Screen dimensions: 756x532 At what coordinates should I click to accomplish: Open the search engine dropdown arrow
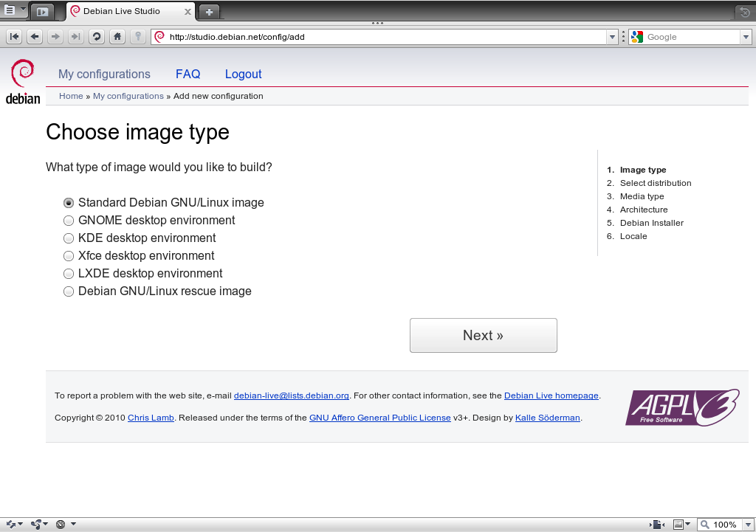tap(746, 37)
